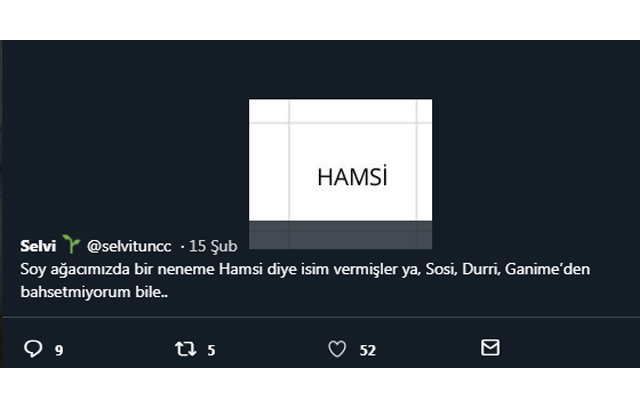Click the empty top-left cell of the image
Screen dimensions: 640x410
point(268,110)
